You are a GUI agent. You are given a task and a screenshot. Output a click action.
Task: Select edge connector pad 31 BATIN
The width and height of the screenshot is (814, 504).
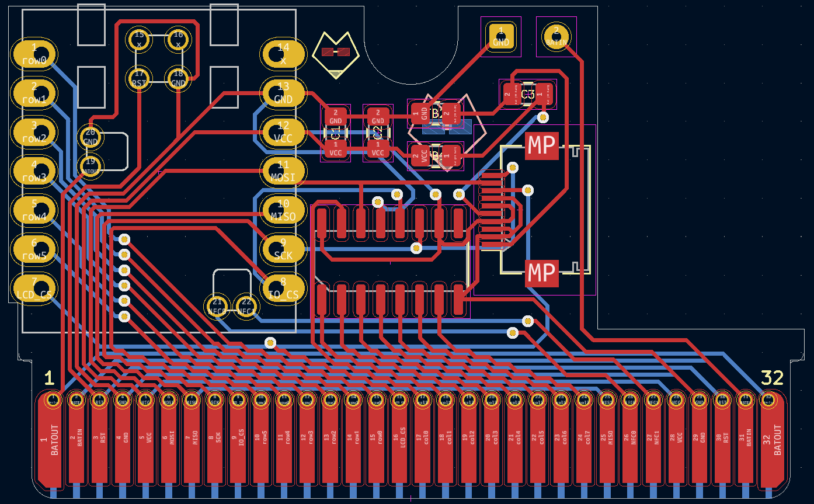click(x=745, y=439)
